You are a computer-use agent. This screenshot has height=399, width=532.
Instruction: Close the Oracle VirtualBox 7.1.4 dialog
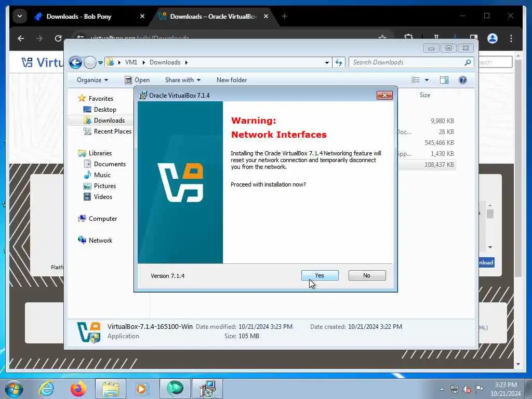point(384,96)
